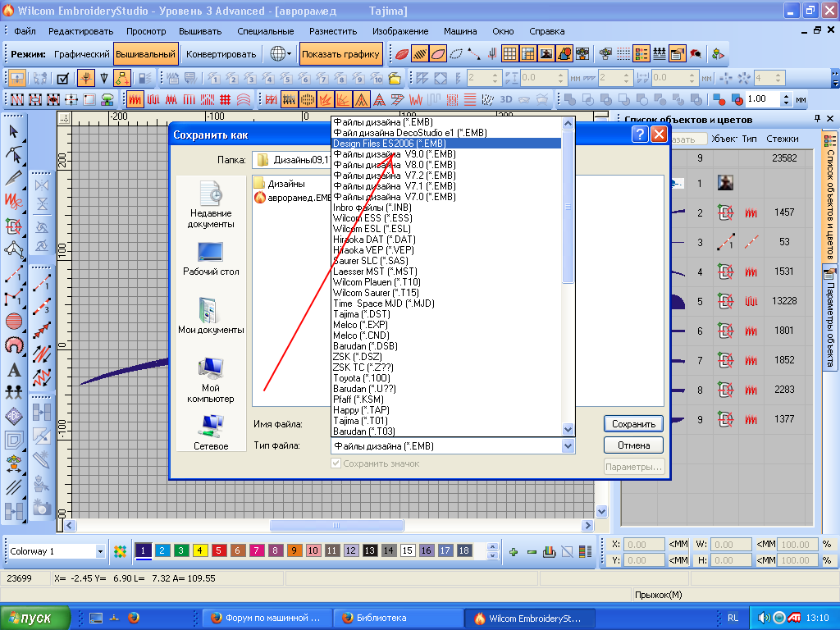Choose the Lettering A tool
The image size is (840, 630).
14,369
